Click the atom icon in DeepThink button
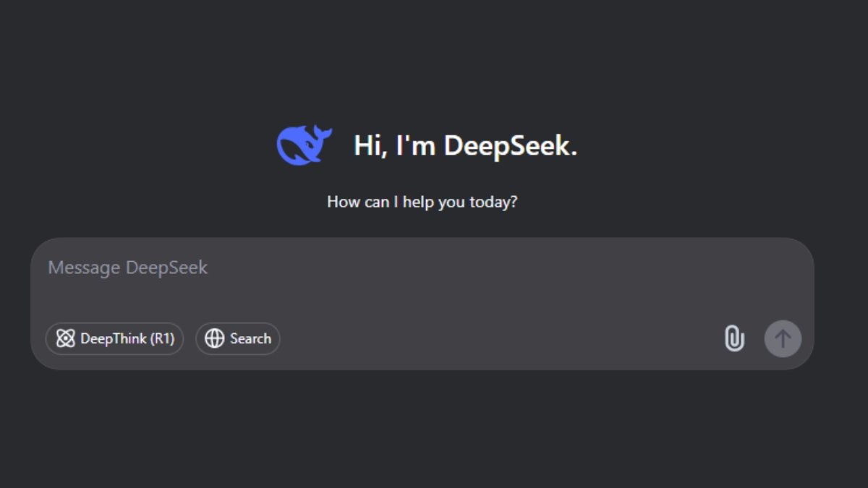The width and height of the screenshot is (868, 488). (66, 338)
